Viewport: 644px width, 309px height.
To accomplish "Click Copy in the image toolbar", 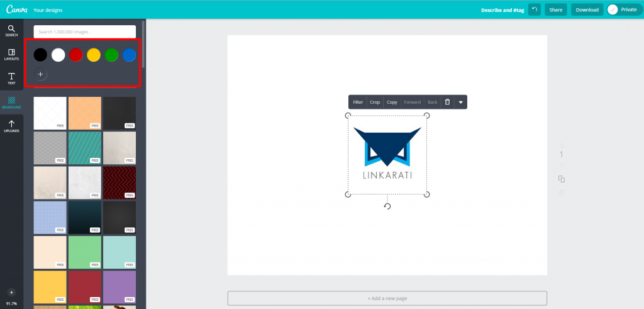I will (x=392, y=103).
